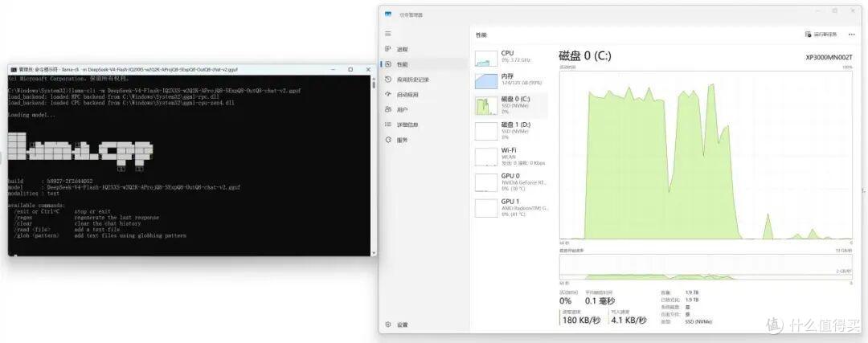Screen dimensions: 868x343
Task: Click the 180 KB/秒 read speed value
Action: click(581, 321)
